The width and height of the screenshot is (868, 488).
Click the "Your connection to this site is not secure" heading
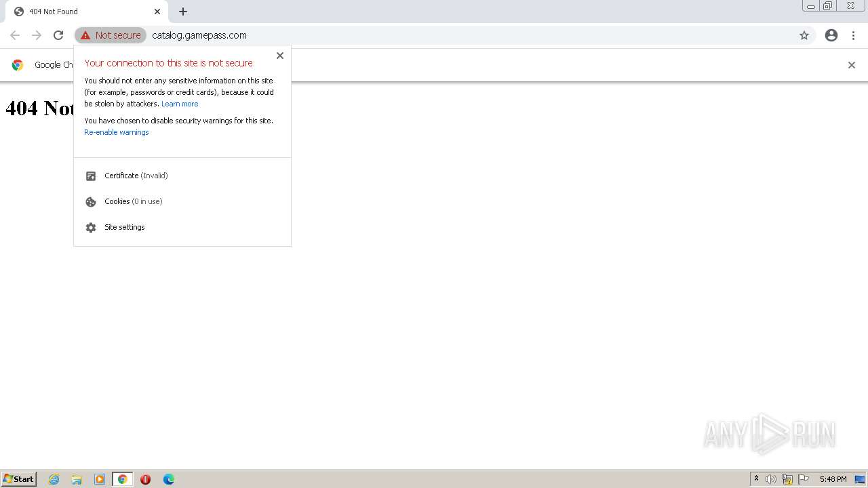[x=169, y=63]
